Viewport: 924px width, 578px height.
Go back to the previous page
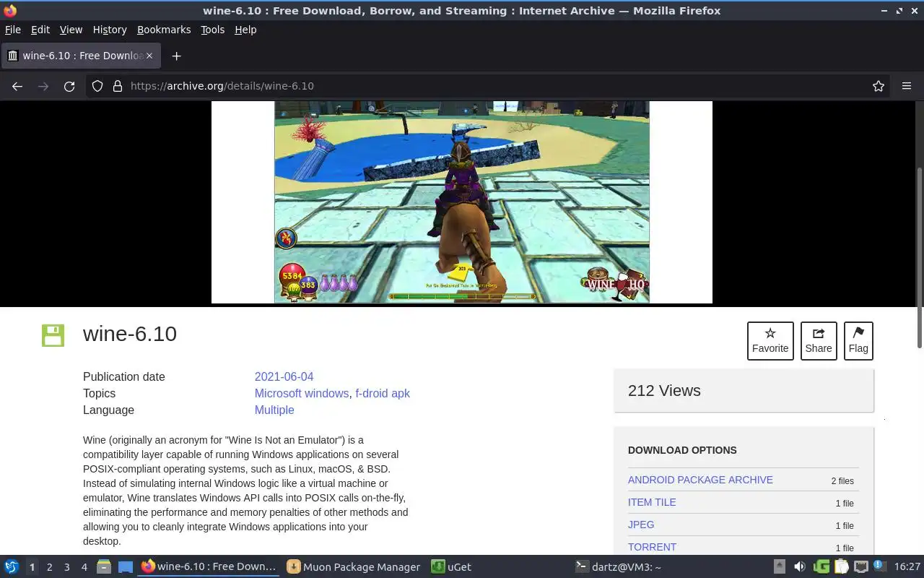click(17, 86)
